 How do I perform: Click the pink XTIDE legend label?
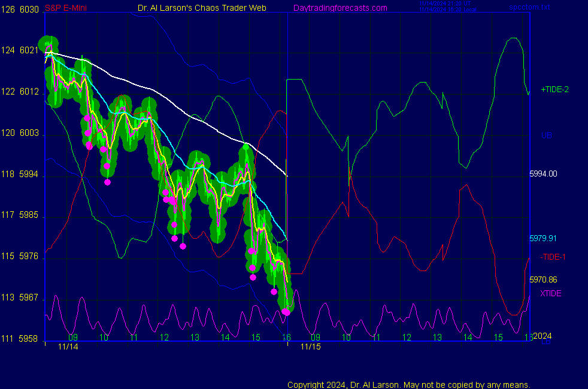click(550, 293)
